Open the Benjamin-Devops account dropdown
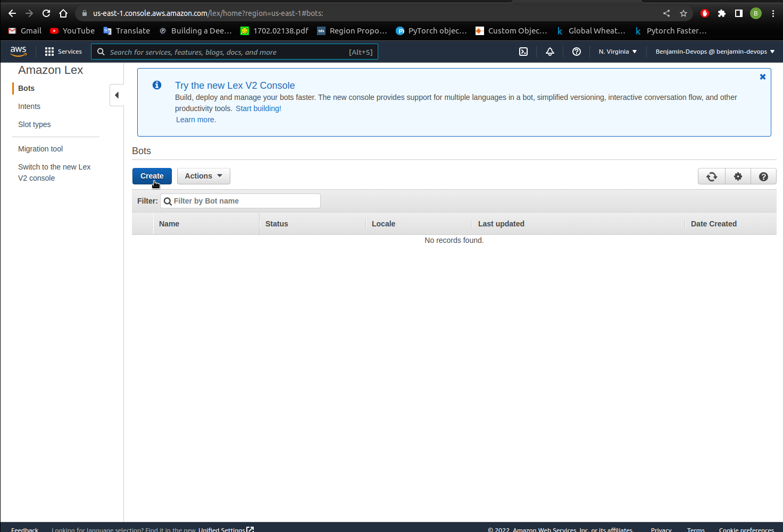This screenshot has height=532, width=783. click(x=715, y=52)
